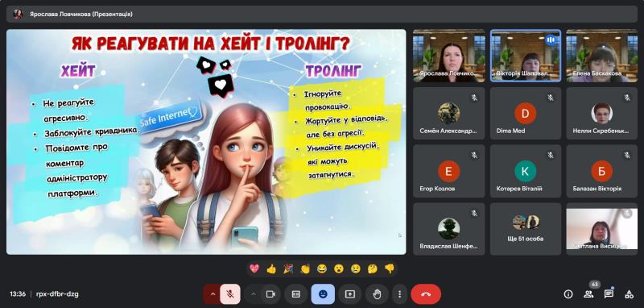Send the party popper reaction
Image resolution: width=644 pixels, height=308 pixels.
tap(288, 269)
